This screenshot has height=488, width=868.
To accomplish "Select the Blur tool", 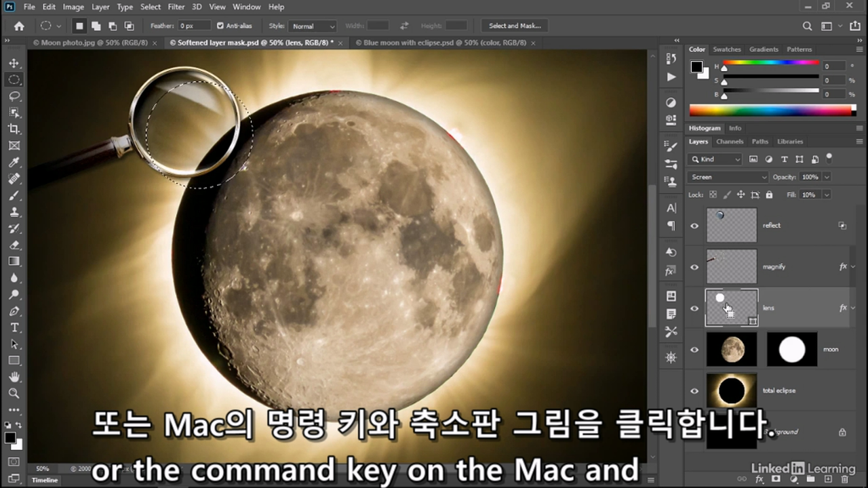I will (x=14, y=278).
